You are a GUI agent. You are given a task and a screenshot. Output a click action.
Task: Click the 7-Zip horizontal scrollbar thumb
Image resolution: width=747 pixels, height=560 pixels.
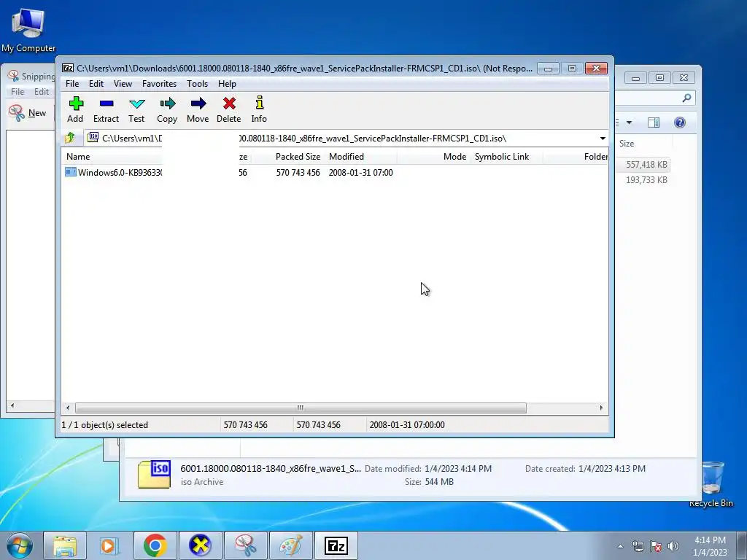[x=301, y=408]
